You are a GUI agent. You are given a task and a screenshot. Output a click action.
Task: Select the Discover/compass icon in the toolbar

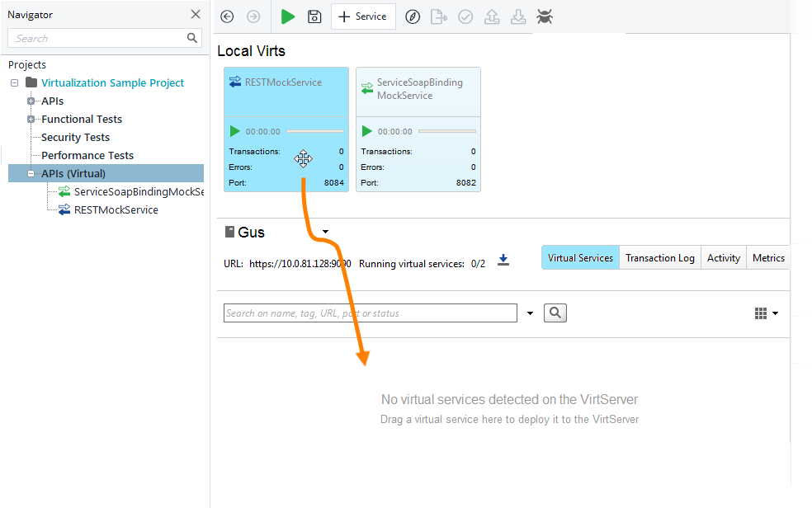(413, 16)
